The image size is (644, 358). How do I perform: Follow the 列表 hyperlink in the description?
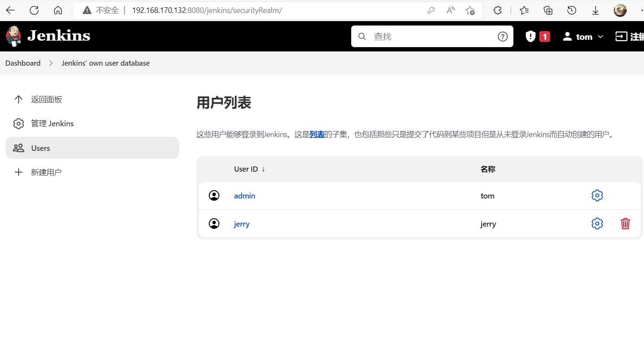[317, 134]
